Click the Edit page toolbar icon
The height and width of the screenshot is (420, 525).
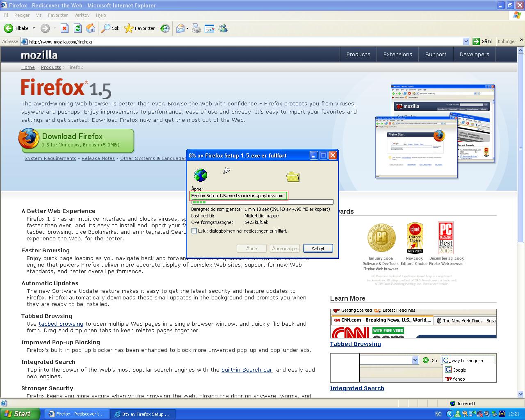(x=209, y=28)
